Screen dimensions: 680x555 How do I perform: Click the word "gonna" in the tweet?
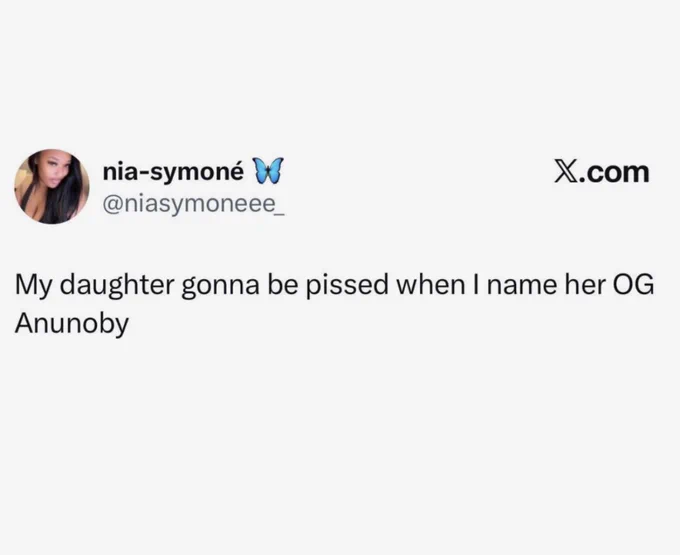[220, 287]
